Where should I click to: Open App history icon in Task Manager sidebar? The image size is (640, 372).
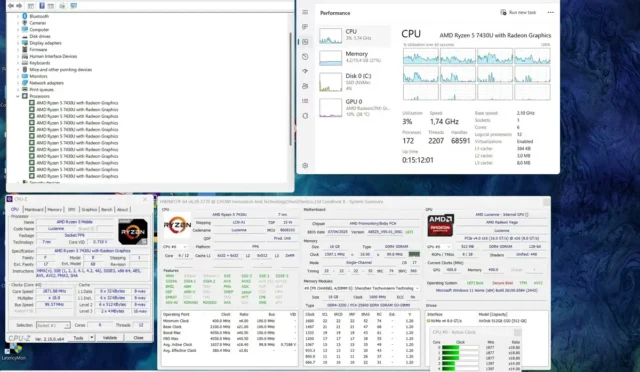(305, 57)
